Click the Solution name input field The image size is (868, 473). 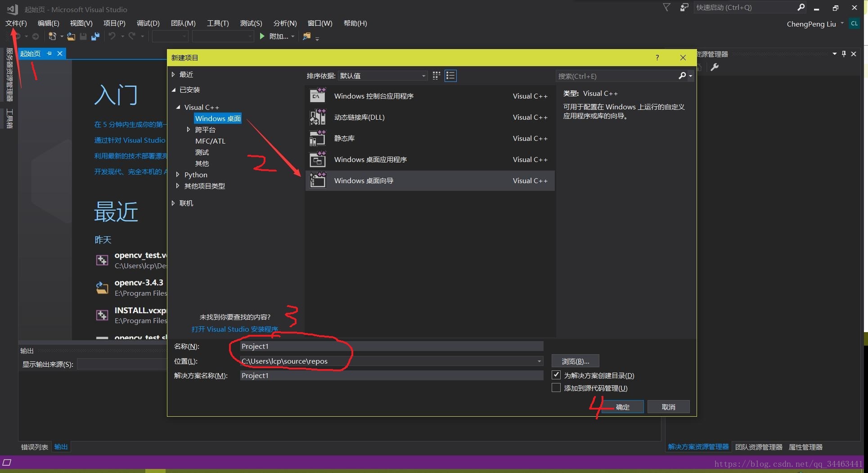coord(391,375)
